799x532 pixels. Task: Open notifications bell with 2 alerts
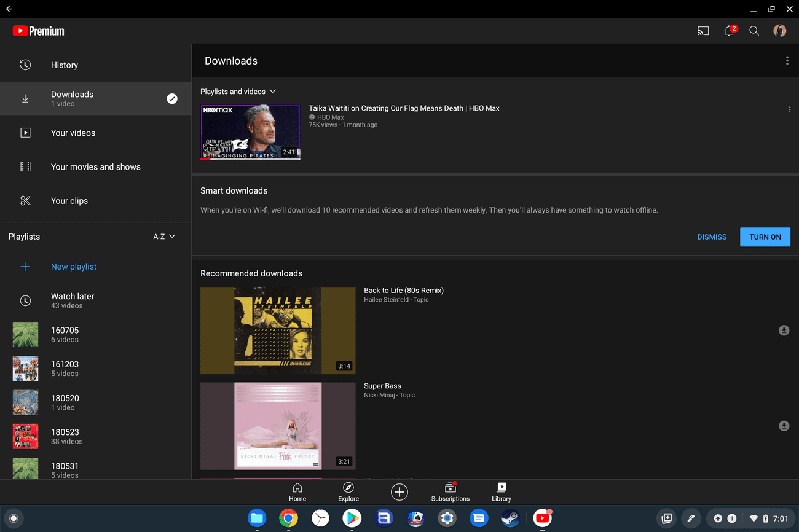click(x=730, y=31)
